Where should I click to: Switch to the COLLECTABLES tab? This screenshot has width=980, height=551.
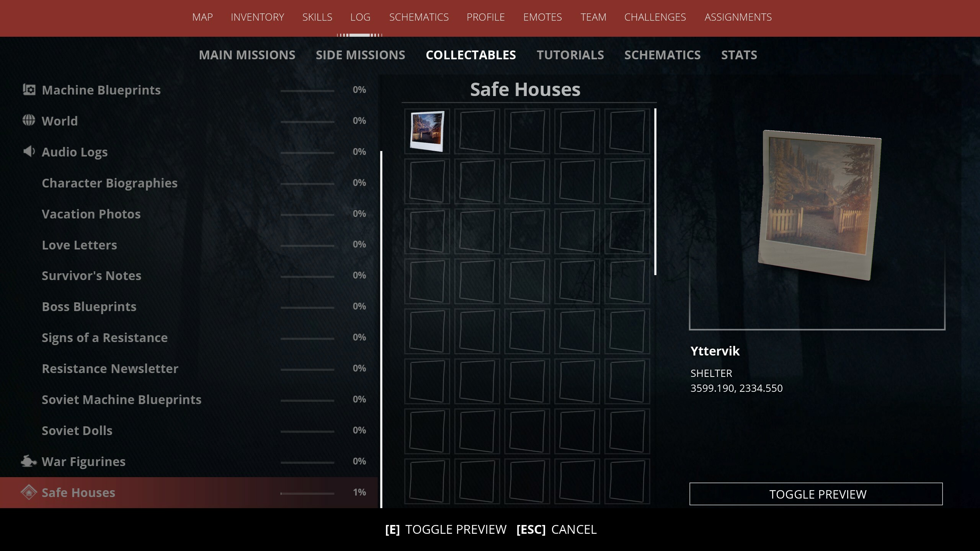[x=470, y=54]
